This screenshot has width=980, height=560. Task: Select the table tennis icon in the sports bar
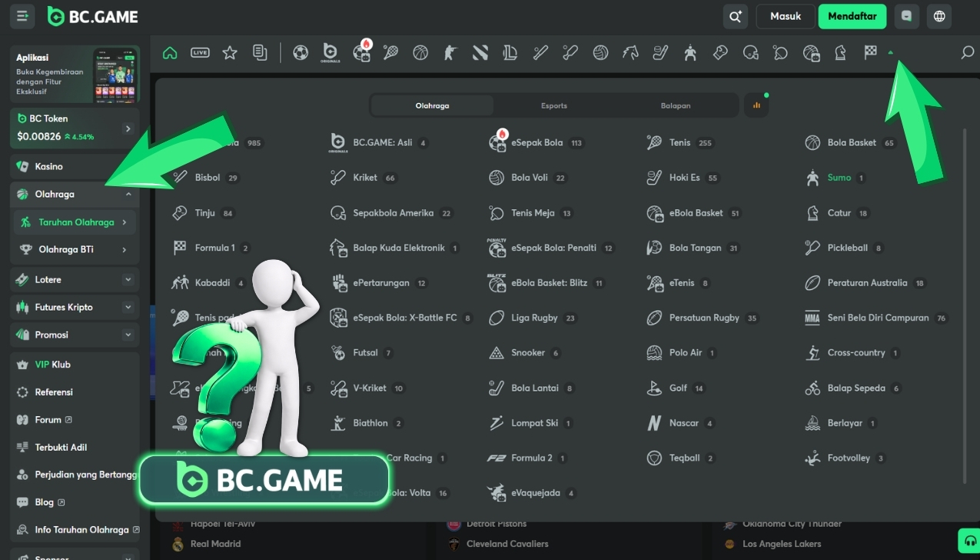click(780, 53)
